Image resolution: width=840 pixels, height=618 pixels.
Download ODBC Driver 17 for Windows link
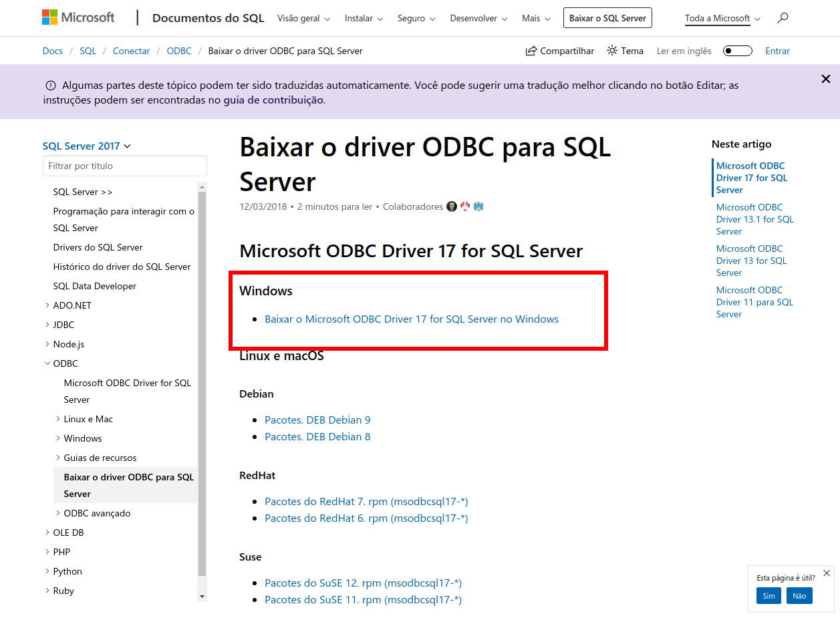click(x=412, y=319)
